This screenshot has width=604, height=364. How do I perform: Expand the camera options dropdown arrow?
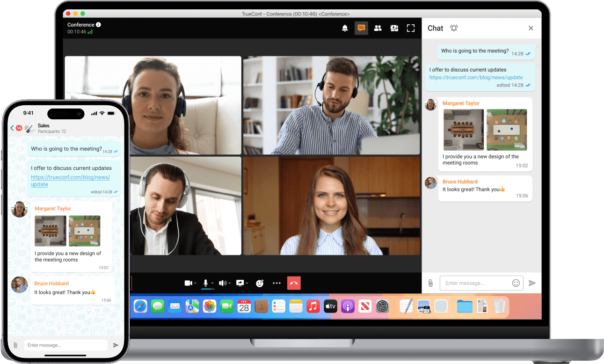[195, 284]
